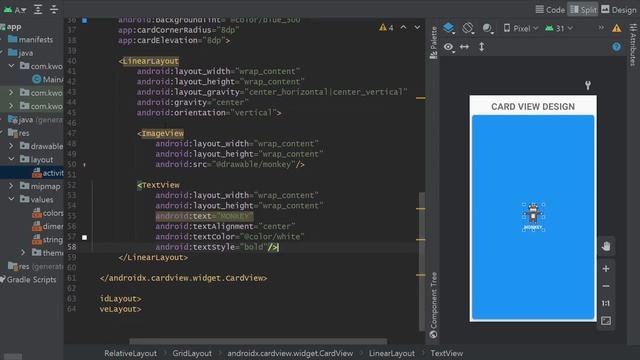
Task: Open the Attributes side panel
Action: tap(633, 45)
